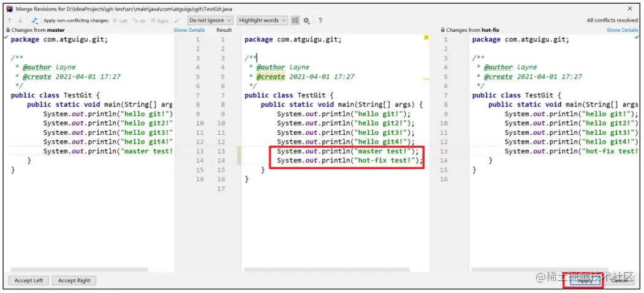Image resolution: width=644 pixels, height=293 pixels.
Task: Click the green checkmark in the hot-fix pane
Action: [637, 37]
